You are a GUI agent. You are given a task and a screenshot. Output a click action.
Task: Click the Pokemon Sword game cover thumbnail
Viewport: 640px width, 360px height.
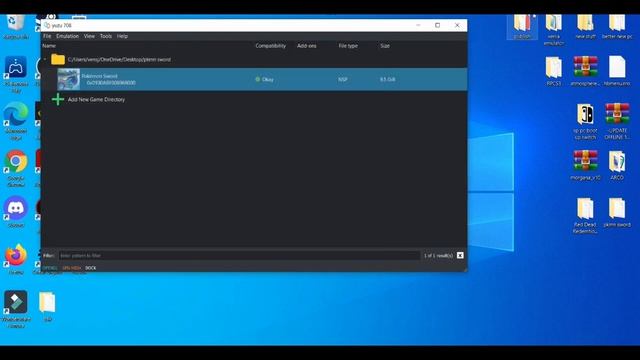click(x=69, y=79)
